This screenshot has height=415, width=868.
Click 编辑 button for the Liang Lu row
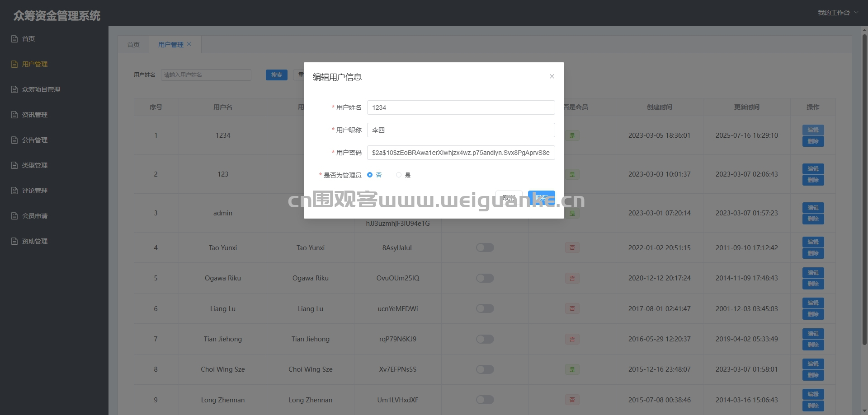tap(813, 303)
